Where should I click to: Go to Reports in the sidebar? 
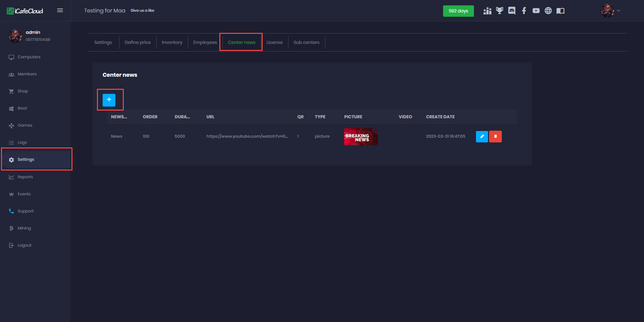[x=25, y=177]
